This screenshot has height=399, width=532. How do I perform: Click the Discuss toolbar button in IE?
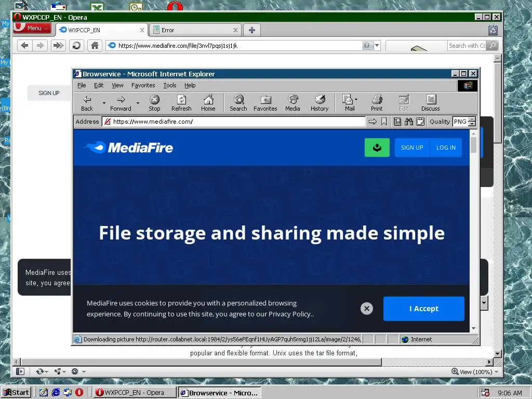[431, 103]
